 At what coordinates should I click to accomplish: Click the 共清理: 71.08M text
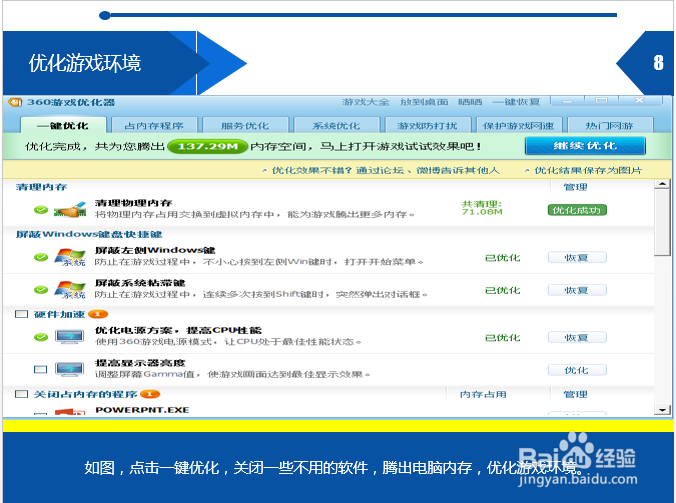pos(482,208)
